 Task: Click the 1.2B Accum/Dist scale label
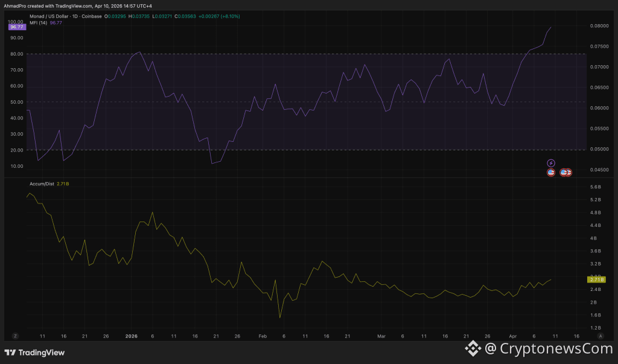coord(596,328)
